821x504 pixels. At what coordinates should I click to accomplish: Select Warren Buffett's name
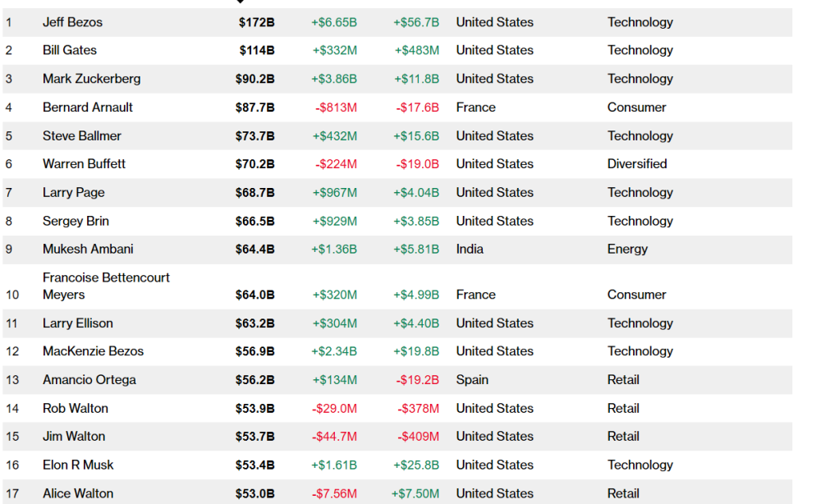(84, 163)
